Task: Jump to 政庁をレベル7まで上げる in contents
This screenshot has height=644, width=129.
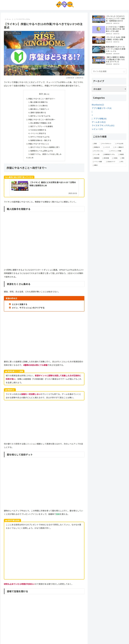Action: point(40,116)
